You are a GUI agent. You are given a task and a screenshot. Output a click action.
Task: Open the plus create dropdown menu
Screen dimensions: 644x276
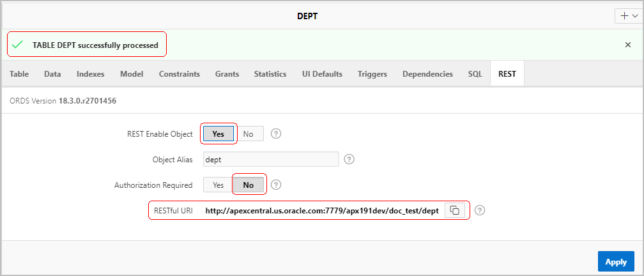click(629, 16)
